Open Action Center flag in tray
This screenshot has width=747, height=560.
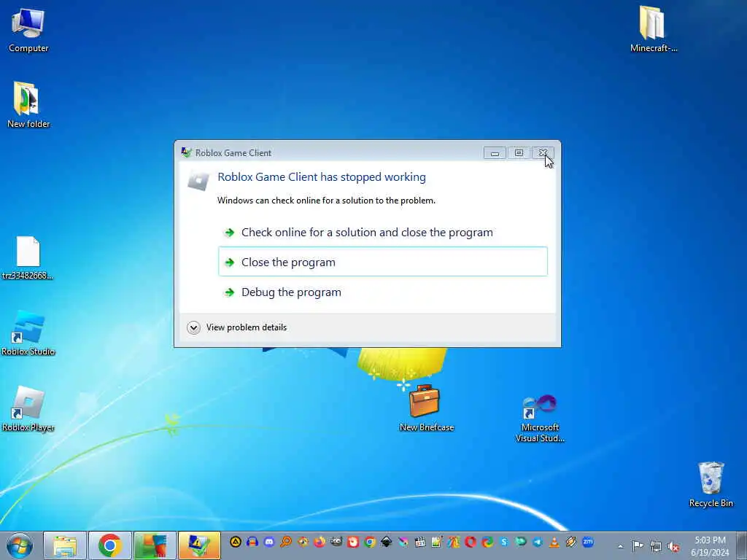pos(638,546)
